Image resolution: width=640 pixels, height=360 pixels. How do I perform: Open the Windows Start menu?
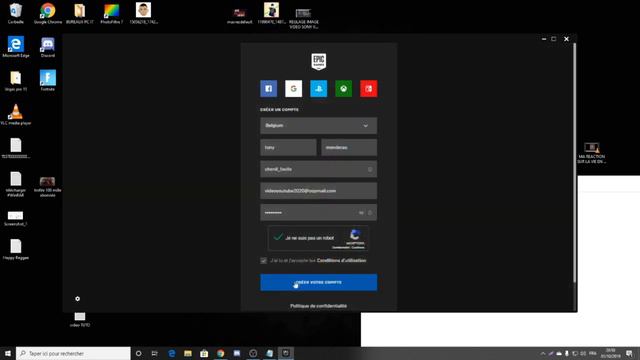coord(8,353)
